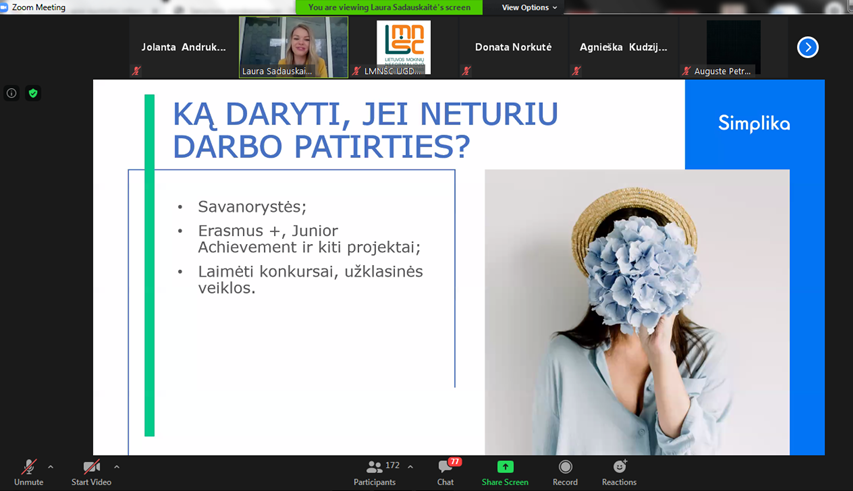Viewport: 853px width, 491px height.
Task: Expand arrow next to Participants
Action: (410, 467)
